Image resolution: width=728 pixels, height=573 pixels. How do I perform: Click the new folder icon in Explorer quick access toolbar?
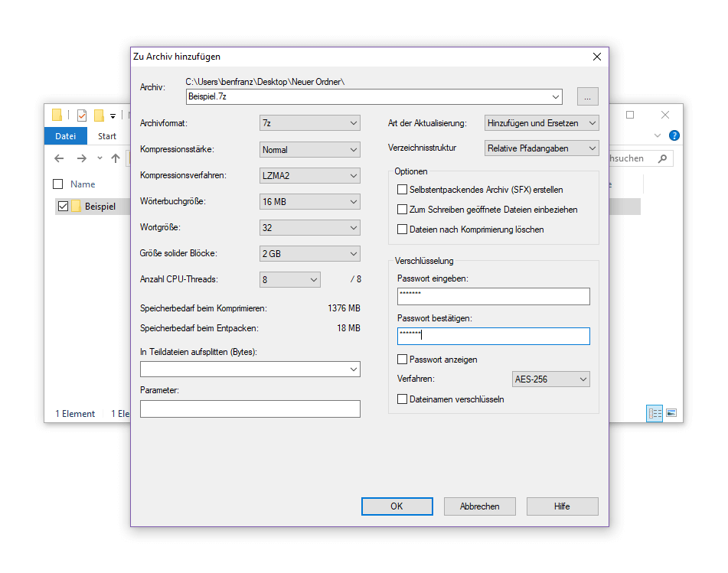[99, 115]
